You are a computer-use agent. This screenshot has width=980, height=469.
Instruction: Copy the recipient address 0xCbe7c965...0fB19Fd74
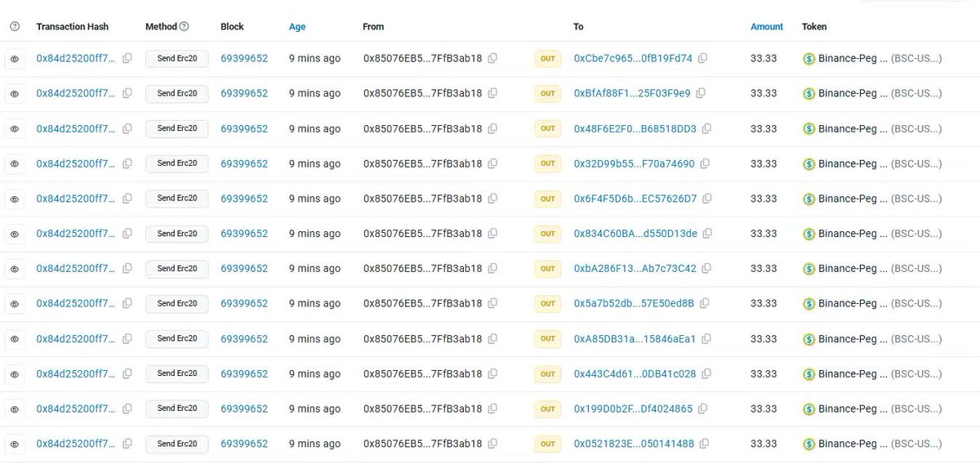(x=703, y=59)
